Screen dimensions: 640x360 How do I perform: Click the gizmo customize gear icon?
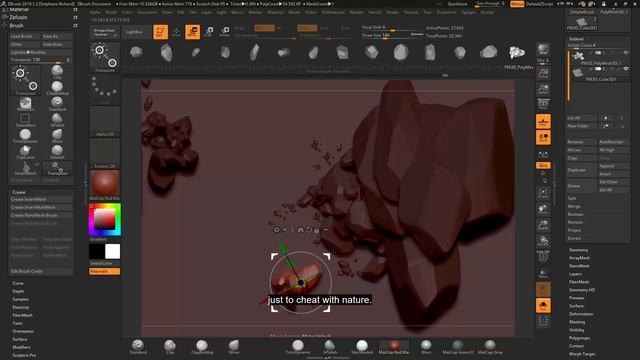pos(276,230)
